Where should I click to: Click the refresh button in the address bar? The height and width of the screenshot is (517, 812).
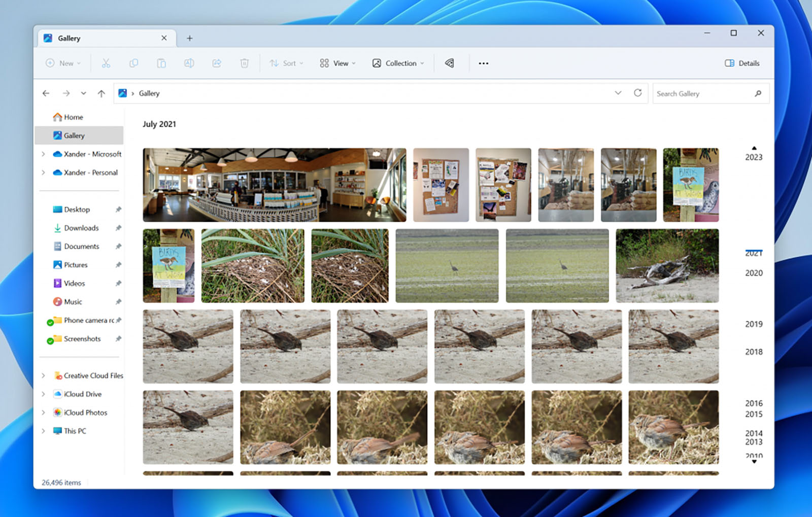tap(638, 93)
